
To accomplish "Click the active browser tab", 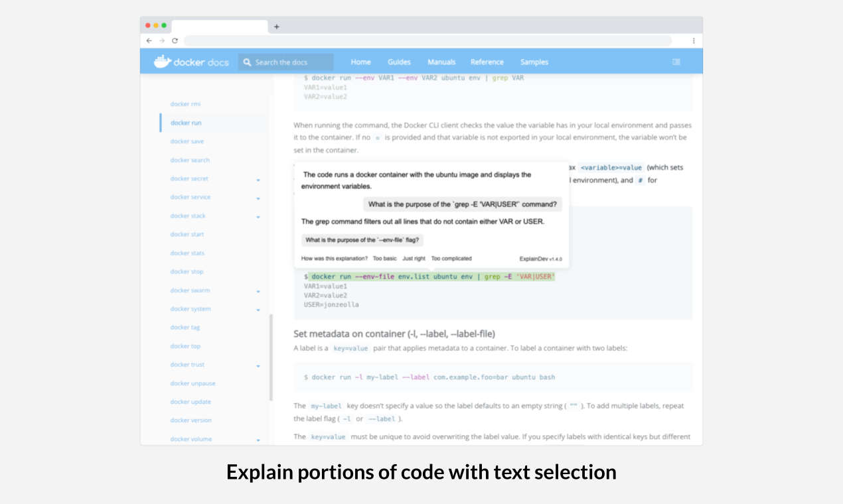I will (x=220, y=27).
